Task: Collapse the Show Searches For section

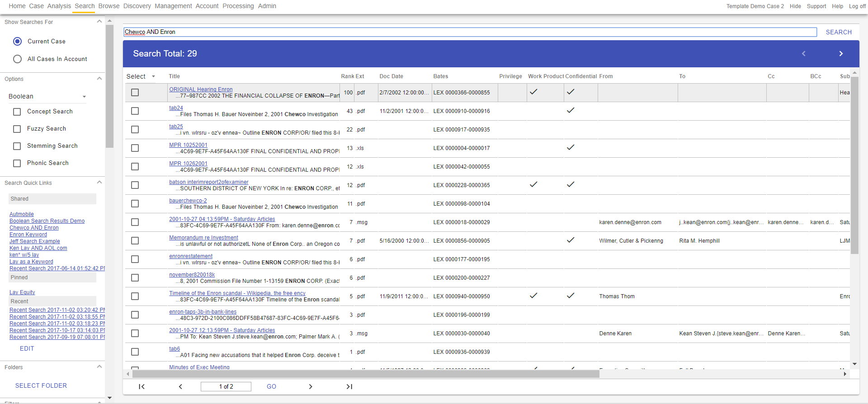Action: click(x=99, y=22)
